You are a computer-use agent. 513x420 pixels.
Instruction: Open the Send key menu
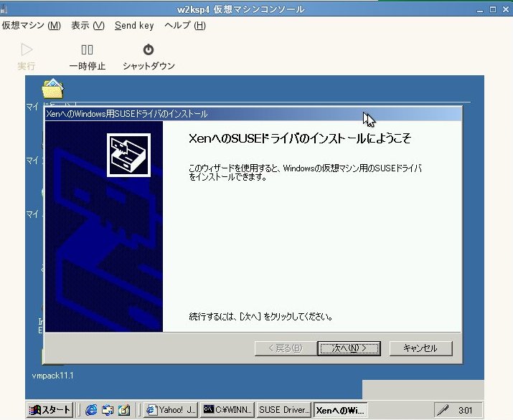coord(134,26)
